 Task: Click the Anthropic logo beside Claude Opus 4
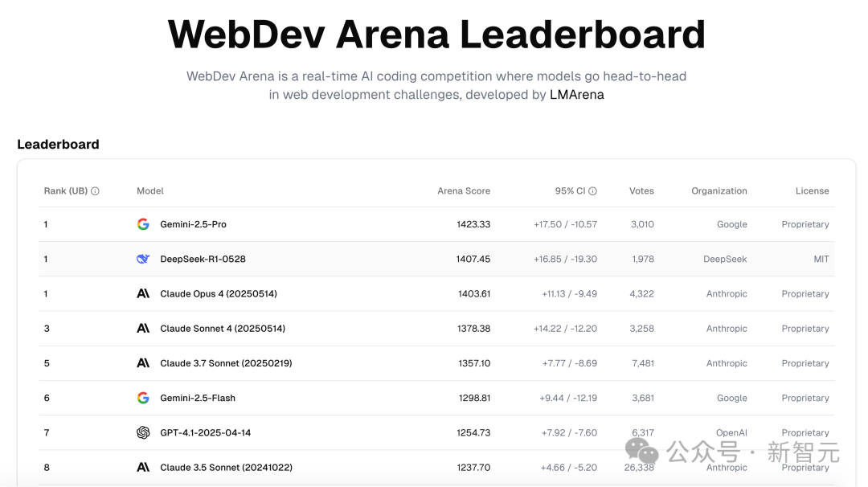(143, 294)
